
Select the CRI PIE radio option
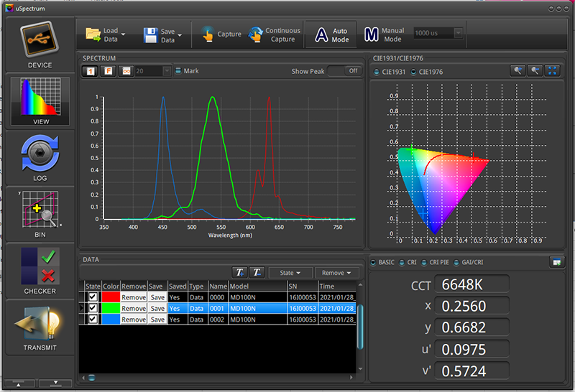[x=424, y=262]
